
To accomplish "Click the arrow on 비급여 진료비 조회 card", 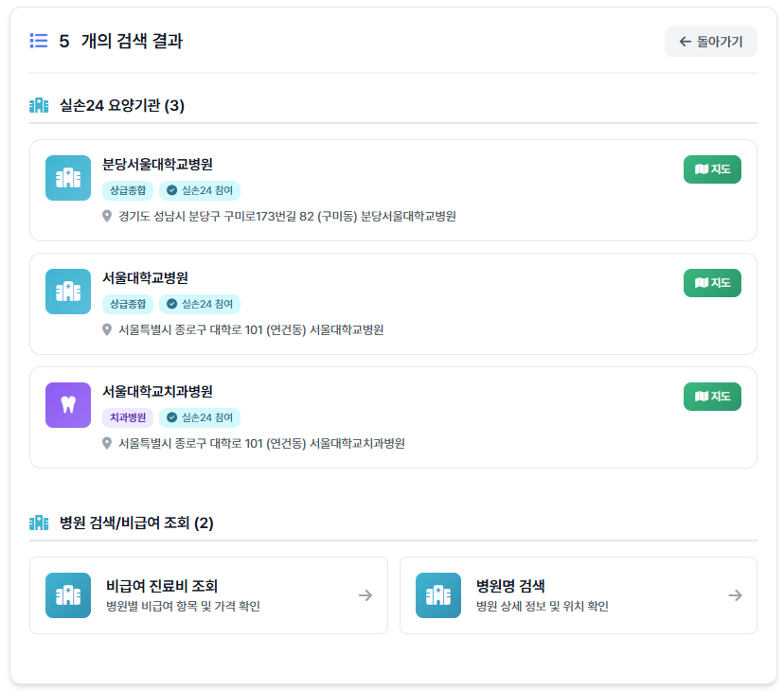I will [365, 595].
